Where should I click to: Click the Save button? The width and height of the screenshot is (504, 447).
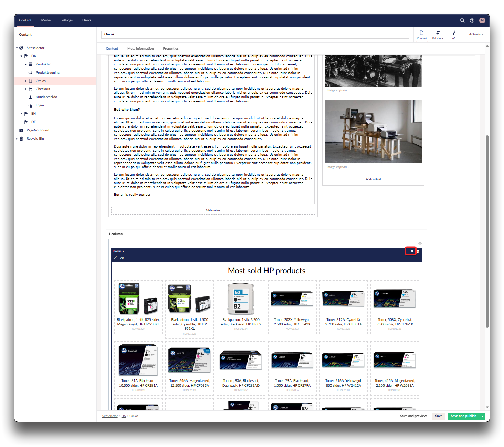tap(439, 416)
